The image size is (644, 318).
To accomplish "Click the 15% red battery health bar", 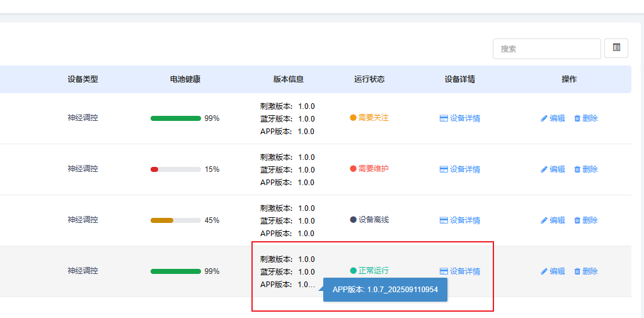I will (x=175, y=169).
